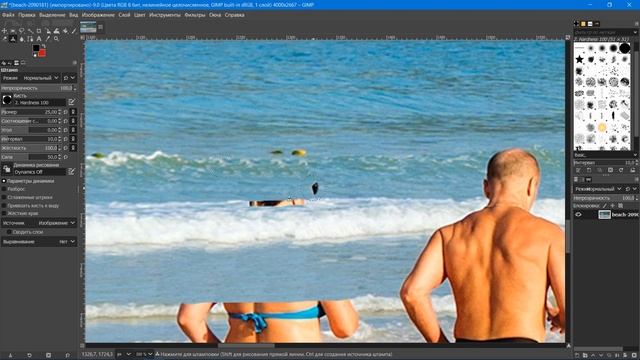
Task: Open the units dropdown in status bar
Action: click(x=124, y=354)
